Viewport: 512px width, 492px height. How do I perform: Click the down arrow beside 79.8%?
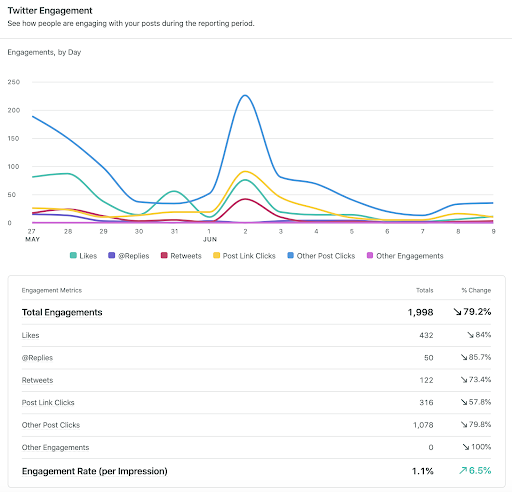click(x=464, y=425)
